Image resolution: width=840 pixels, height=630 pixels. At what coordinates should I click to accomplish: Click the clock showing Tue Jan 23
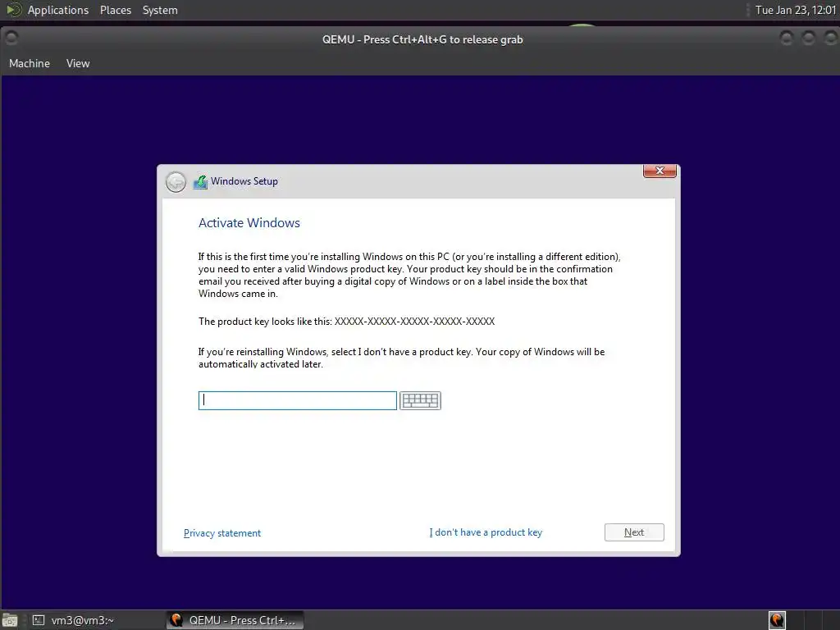point(795,10)
